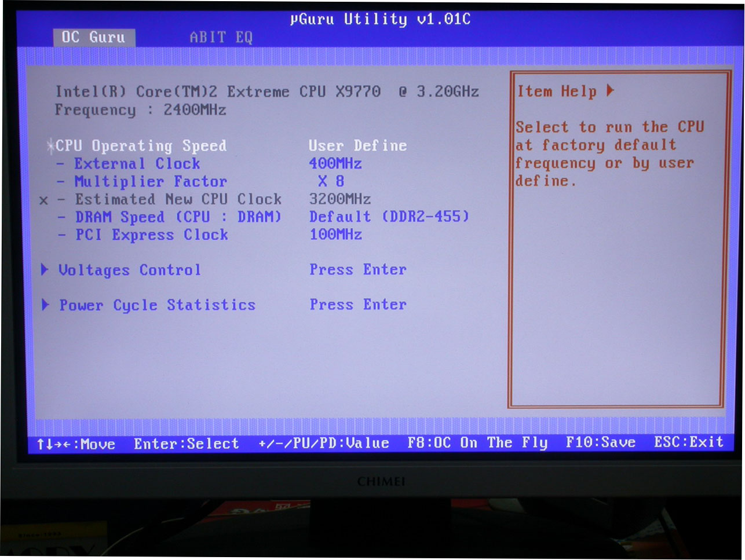Click the Frequency : 2400MHz line
Screen dimensions: 745x560
(x=140, y=110)
